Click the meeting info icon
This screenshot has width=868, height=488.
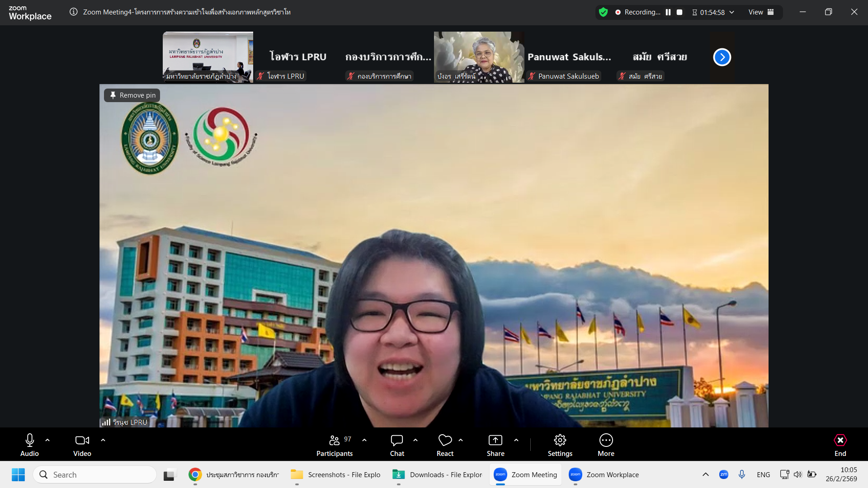tap(74, 12)
